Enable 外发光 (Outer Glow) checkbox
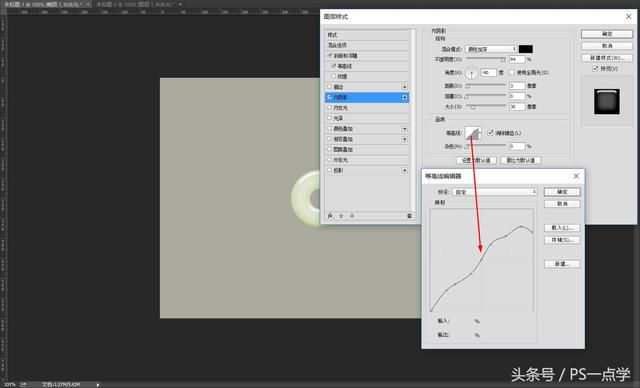 point(330,160)
